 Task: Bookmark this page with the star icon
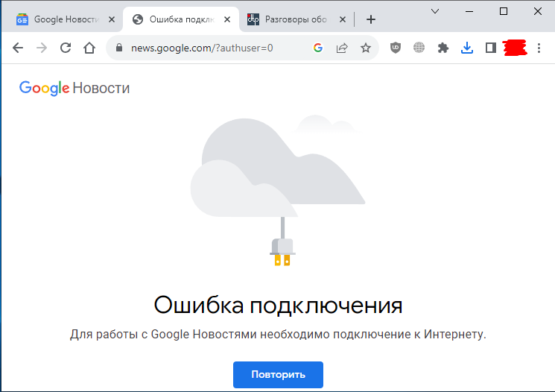pyautogui.click(x=366, y=48)
